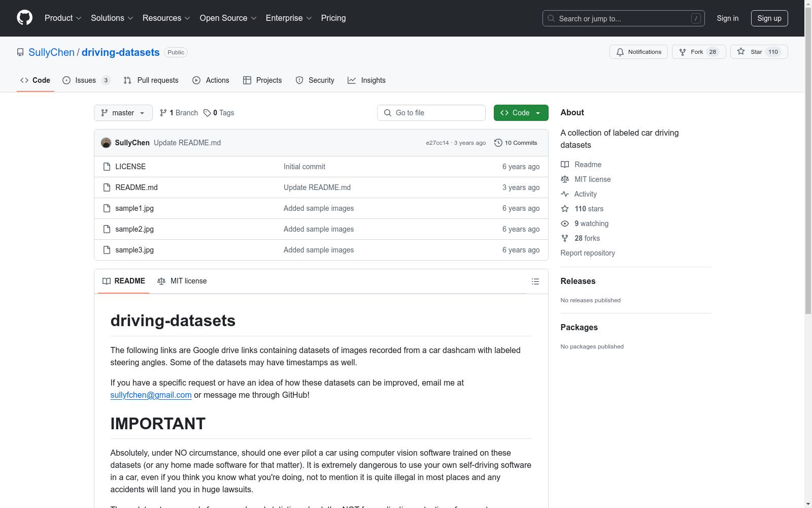Viewport: 812px width, 508px height.
Task: Expand the Solutions menu
Action: pyautogui.click(x=112, y=18)
